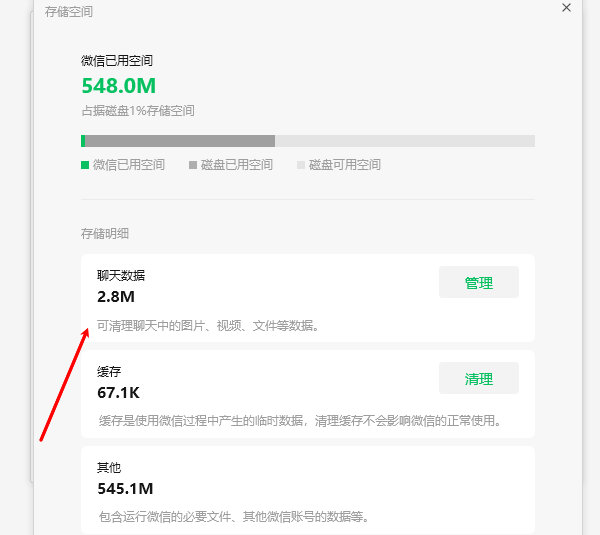This screenshot has width=600, height=535.
Task: Click the 占据磁盘1%存储空间 text
Action: coord(137,111)
